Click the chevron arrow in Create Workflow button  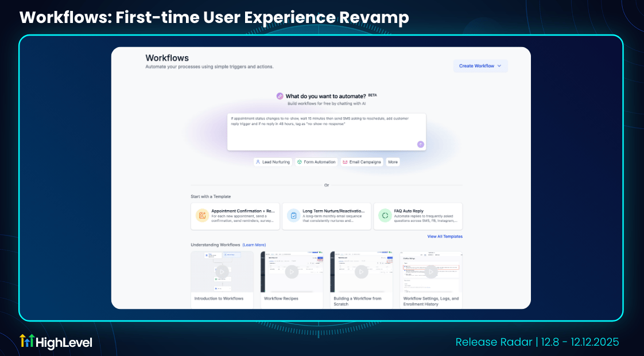(x=499, y=66)
